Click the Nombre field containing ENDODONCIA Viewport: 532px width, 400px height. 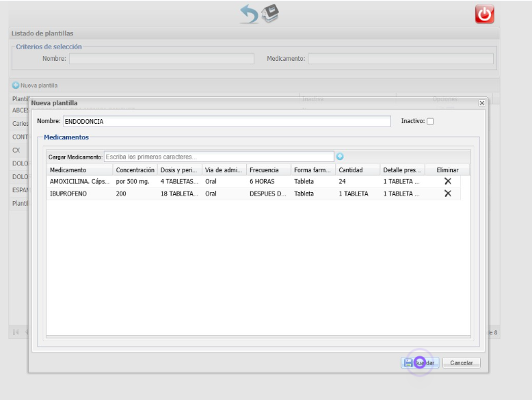pos(226,121)
